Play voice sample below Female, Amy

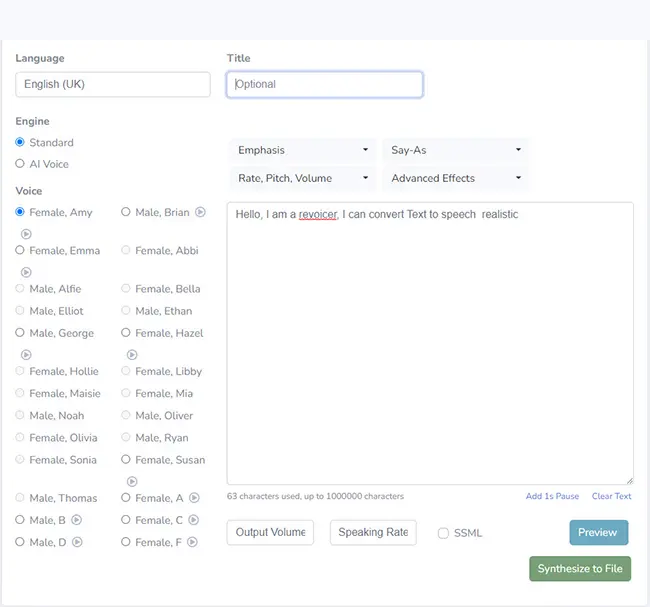tap(26, 234)
